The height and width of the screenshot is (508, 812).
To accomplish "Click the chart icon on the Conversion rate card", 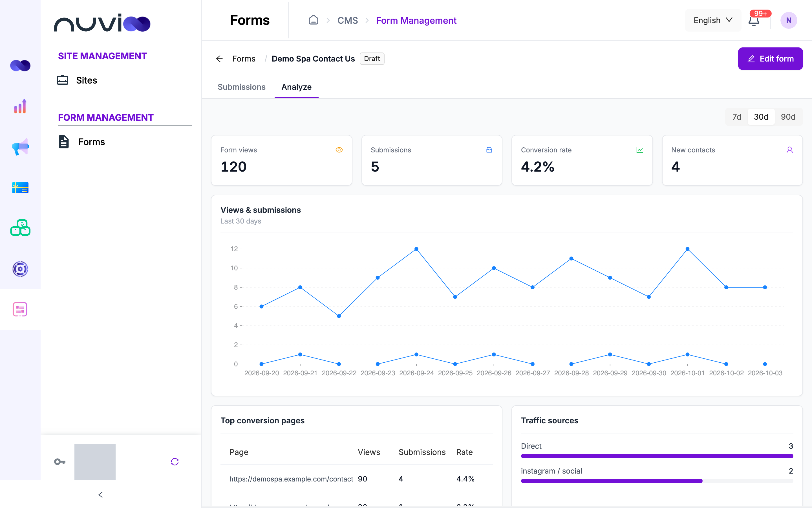I will click(639, 150).
